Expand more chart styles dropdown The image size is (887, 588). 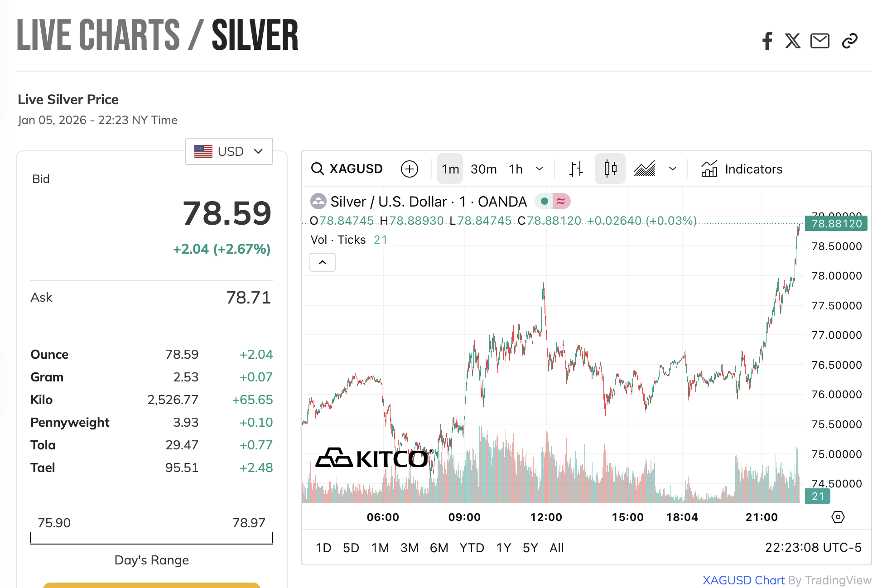pos(673,169)
